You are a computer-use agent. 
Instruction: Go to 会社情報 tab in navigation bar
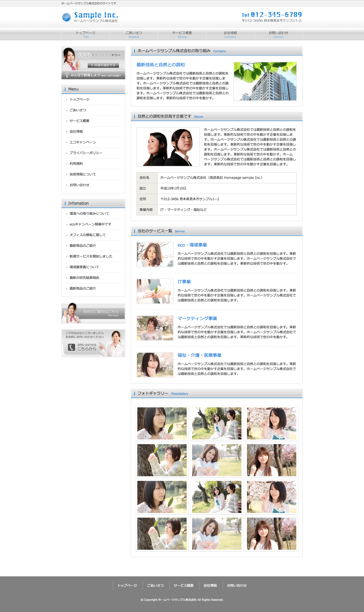pyautogui.click(x=230, y=34)
